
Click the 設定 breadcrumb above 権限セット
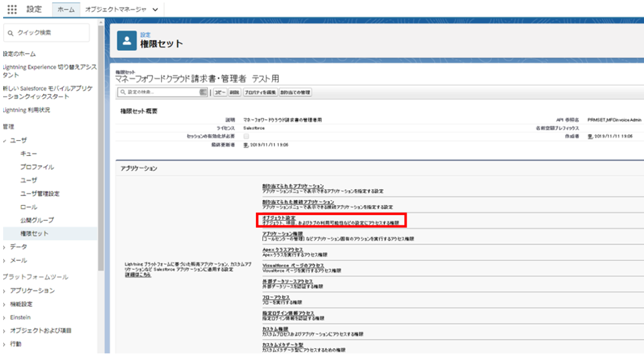(x=145, y=35)
